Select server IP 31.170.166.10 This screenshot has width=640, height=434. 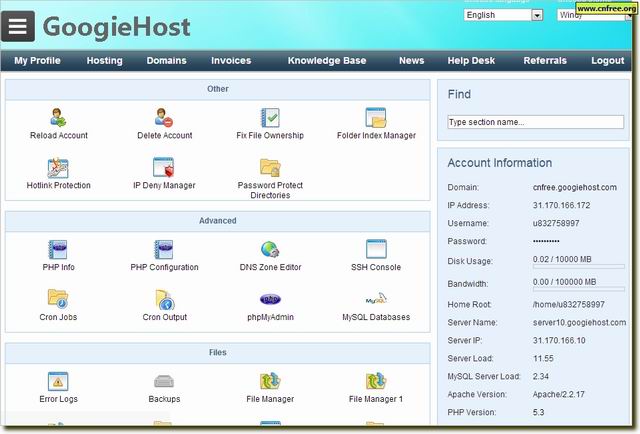[559, 341]
